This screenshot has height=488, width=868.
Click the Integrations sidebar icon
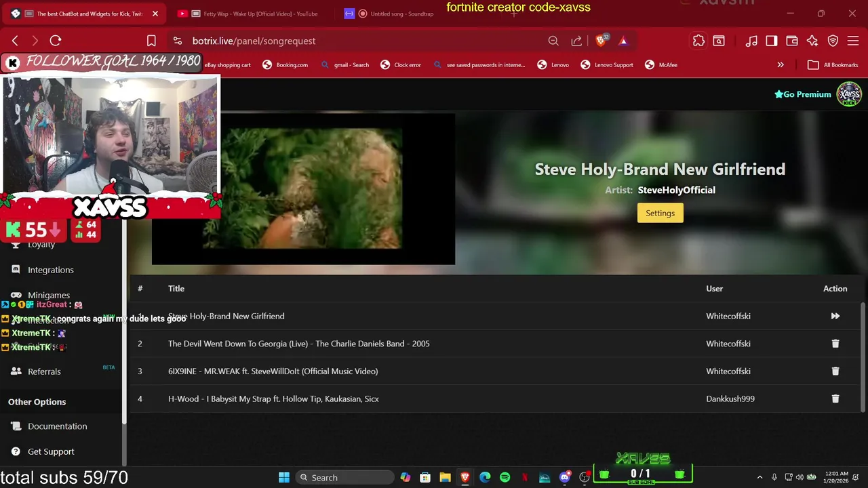click(x=16, y=270)
